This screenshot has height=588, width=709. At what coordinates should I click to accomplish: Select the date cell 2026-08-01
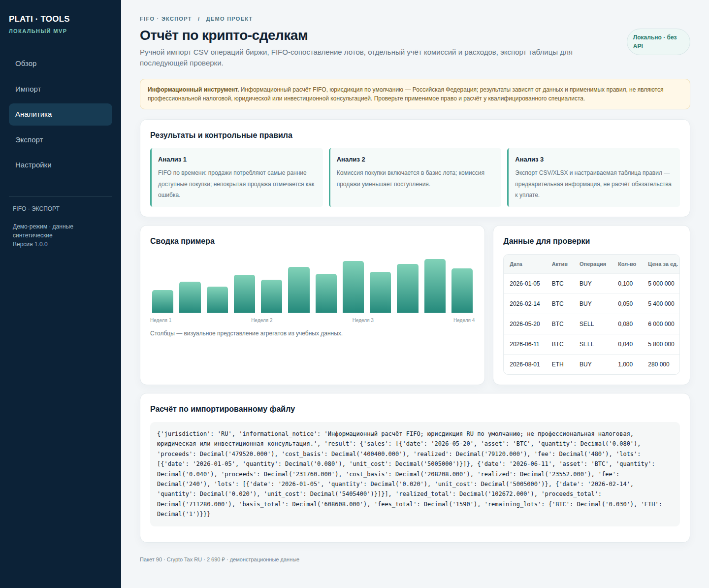pos(525,364)
